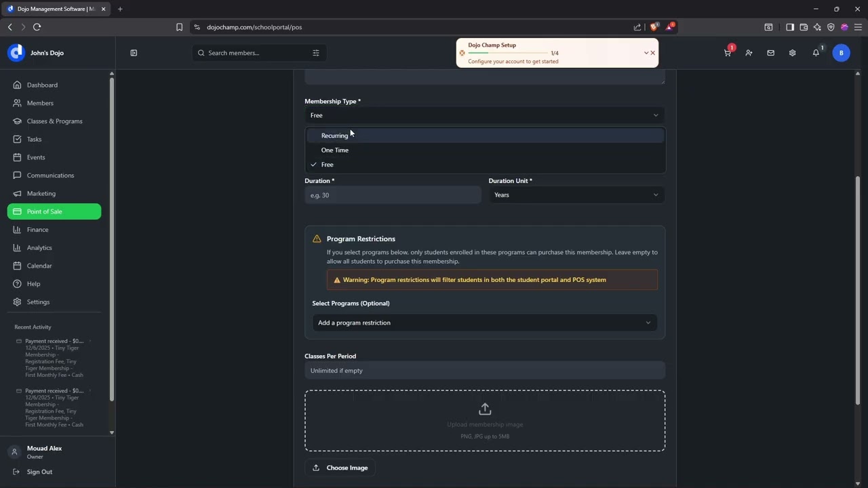Image resolution: width=868 pixels, height=488 pixels.
Task: Open Finance in sidebar
Action: click(x=54, y=230)
